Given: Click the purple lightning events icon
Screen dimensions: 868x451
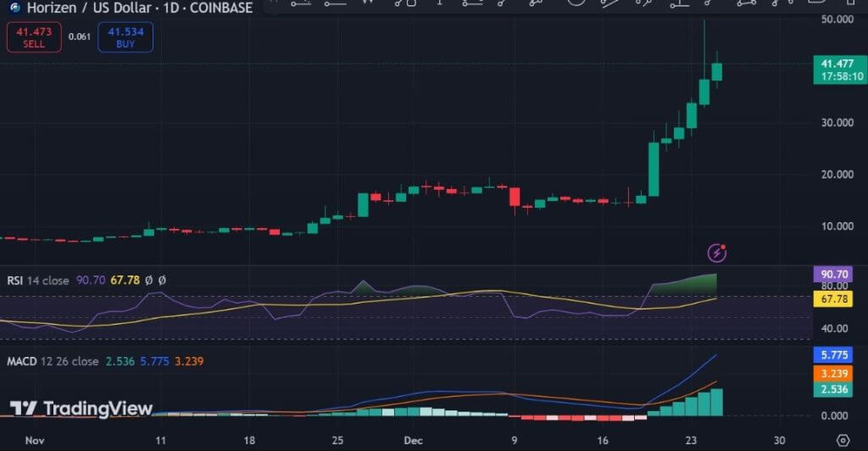Looking at the screenshot, I should tap(717, 253).
